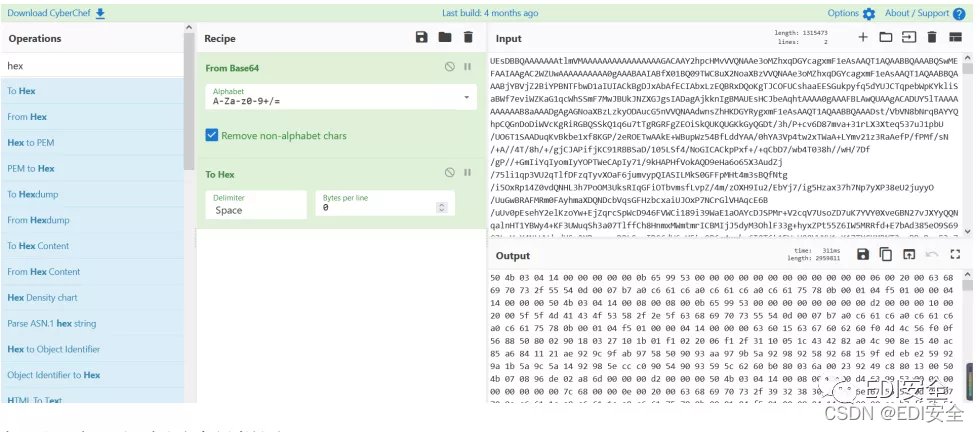Screen dimensions: 980x432
Task: Open file as input icon
Action: (x=909, y=38)
